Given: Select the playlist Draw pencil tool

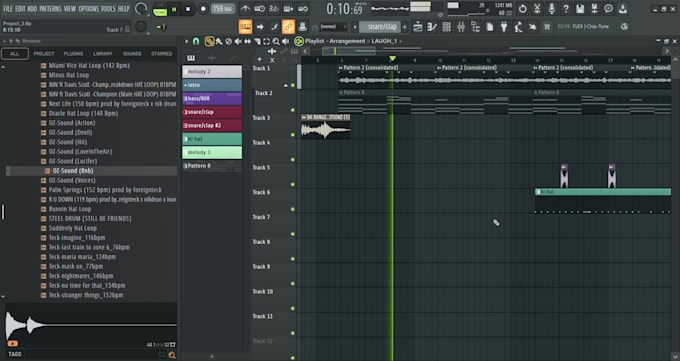Looking at the screenshot, I should pos(209,41).
